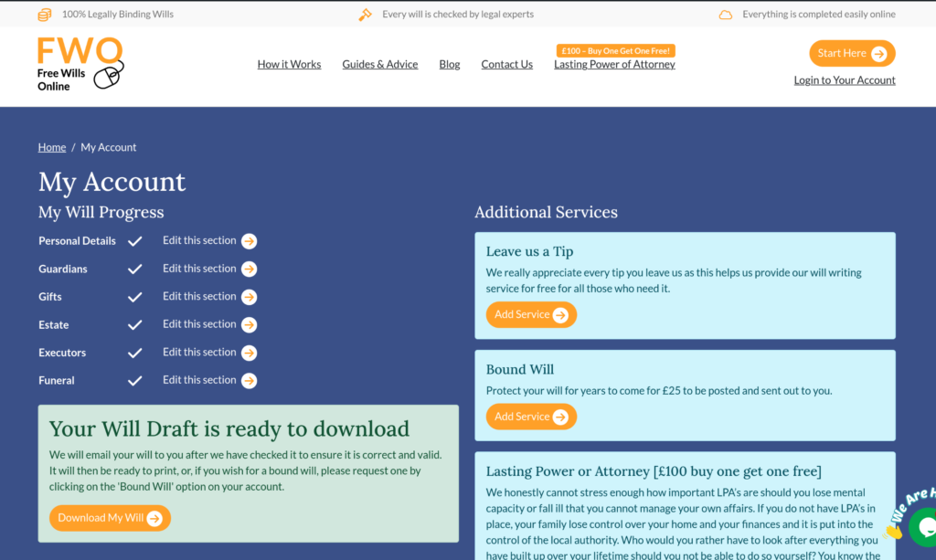Open the How it Works menu
The height and width of the screenshot is (560, 936).
[x=289, y=65]
